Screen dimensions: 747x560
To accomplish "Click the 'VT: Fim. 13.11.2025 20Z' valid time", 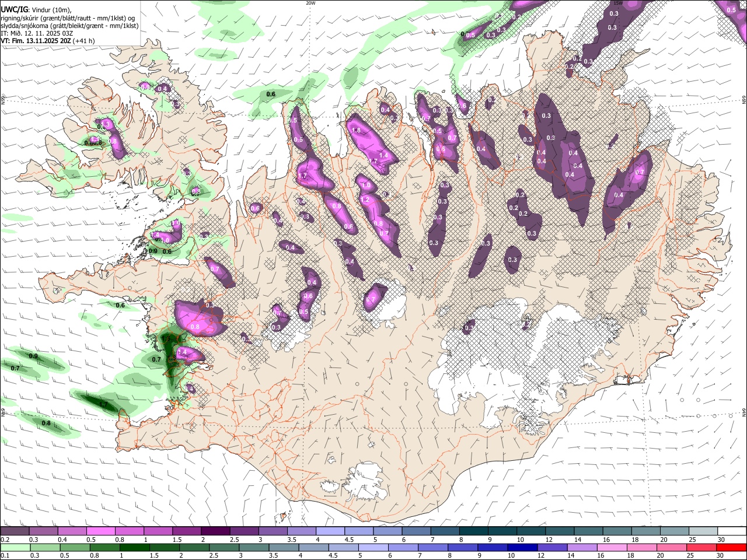I will pyautogui.click(x=36, y=41).
